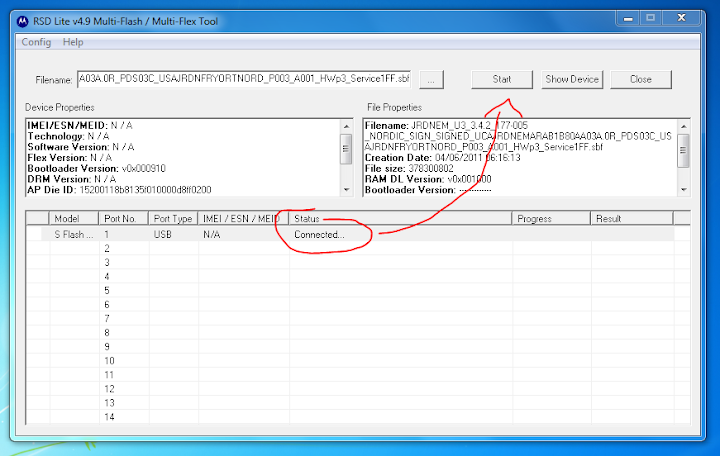Click the DRM Version line
720x456 pixels.
[72, 179]
